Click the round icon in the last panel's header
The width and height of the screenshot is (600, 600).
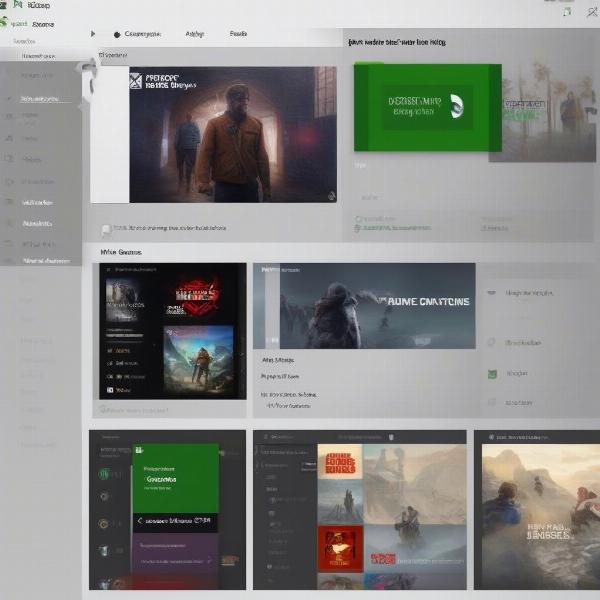click(492, 437)
